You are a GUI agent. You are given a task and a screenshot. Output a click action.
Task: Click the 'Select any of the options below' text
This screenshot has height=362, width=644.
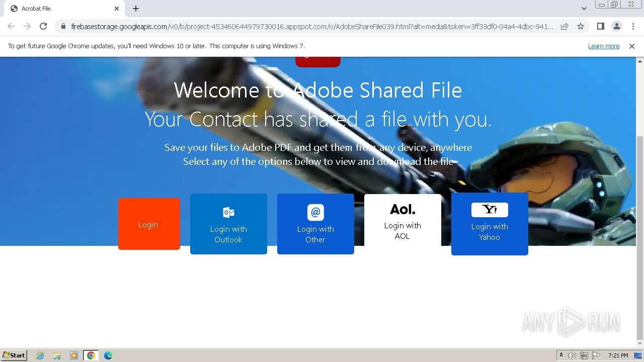point(318,161)
